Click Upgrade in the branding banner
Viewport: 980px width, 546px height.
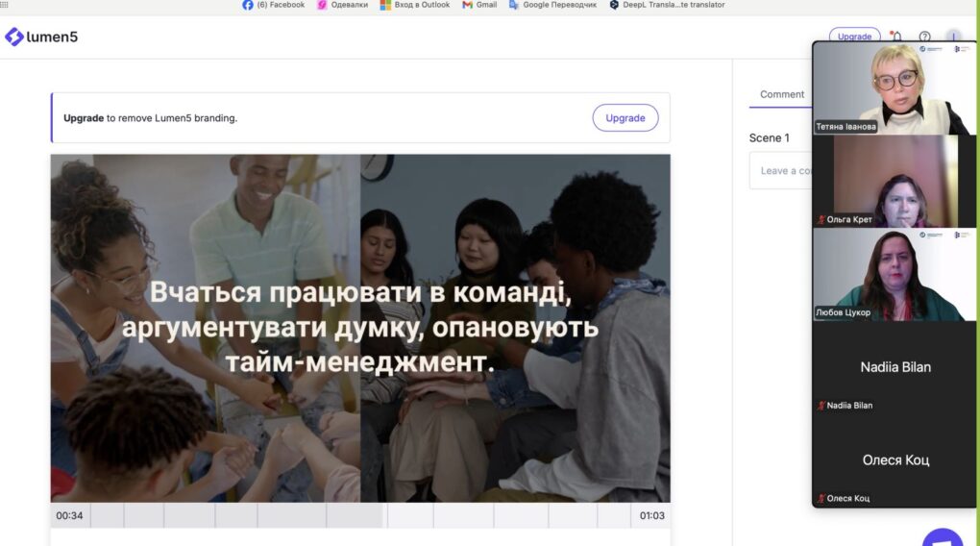coord(625,118)
